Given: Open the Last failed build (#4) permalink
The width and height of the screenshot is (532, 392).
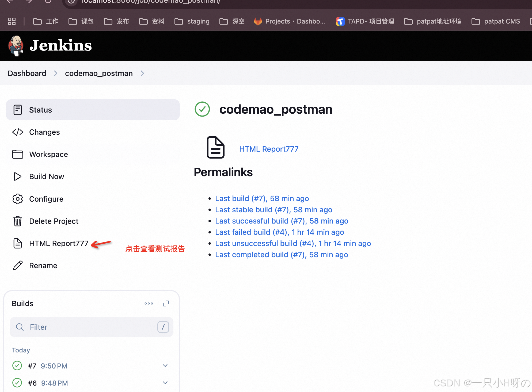Looking at the screenshot, I should (280, 232).
